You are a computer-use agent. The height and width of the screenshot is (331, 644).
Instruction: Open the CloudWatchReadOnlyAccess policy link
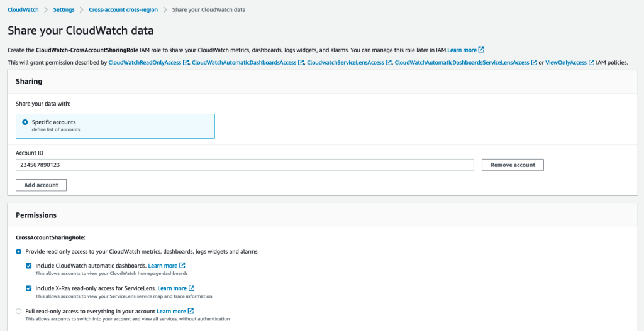click(x=145, y=63)
